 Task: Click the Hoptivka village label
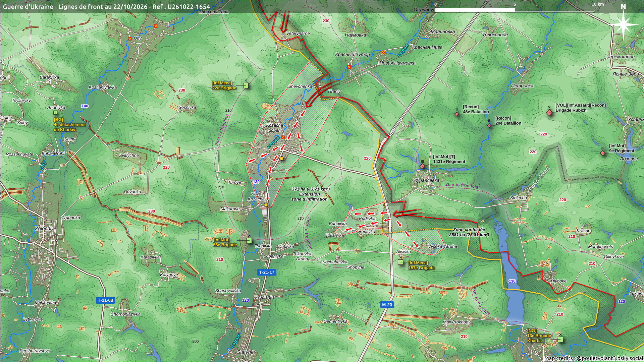(x=367, y=232)
